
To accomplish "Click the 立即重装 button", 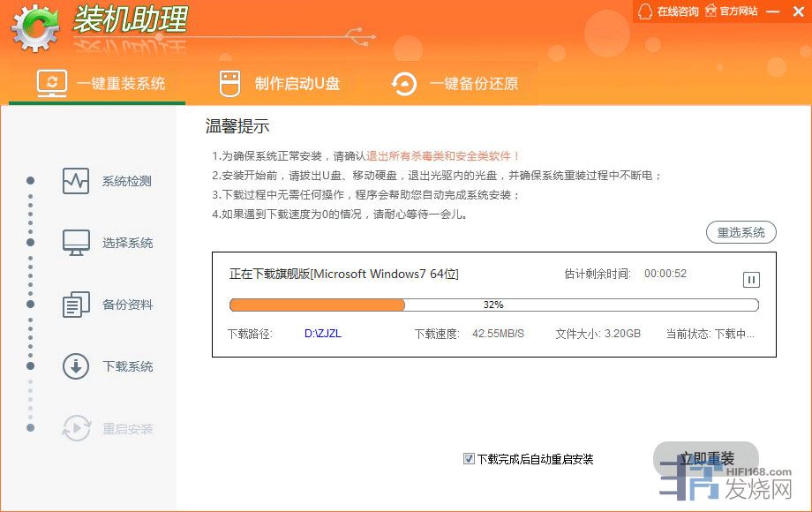I will (x=706, y=458).
